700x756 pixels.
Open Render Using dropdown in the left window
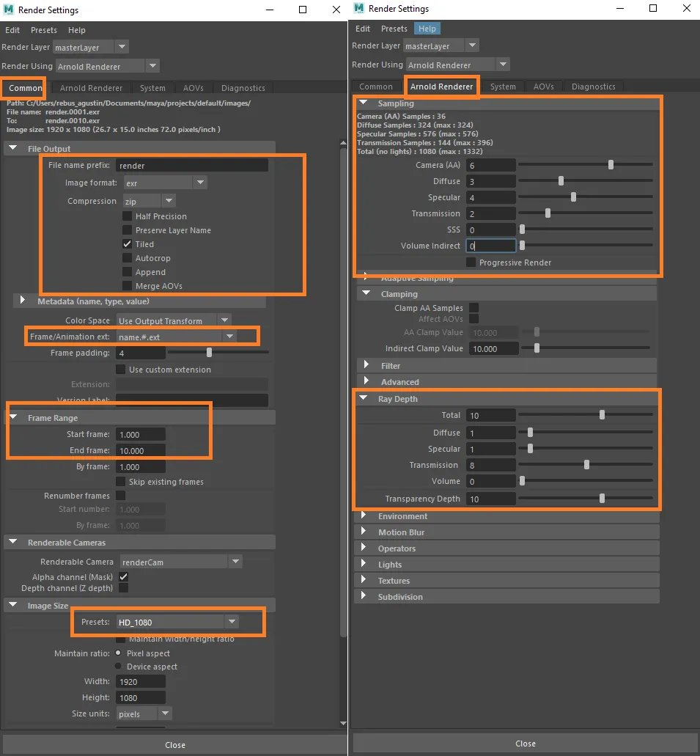coord(107,66)
